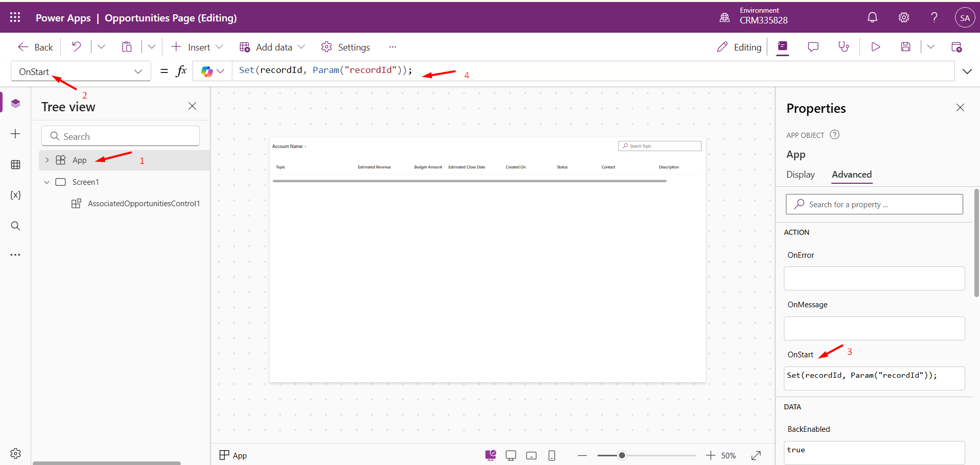This screenshot has width=980, height=465.
Task: Open the Insert menu
Action: click(197, 47)
